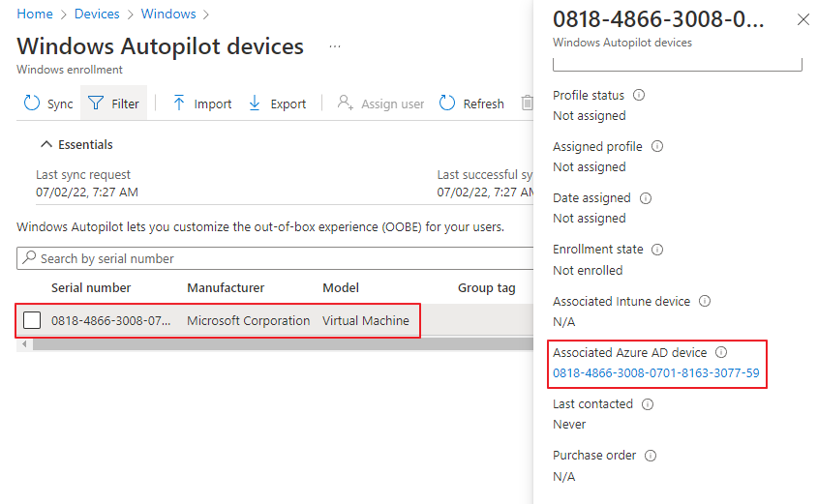
Task: Go to Devices breadcrumb
Action: coord(97,14)
